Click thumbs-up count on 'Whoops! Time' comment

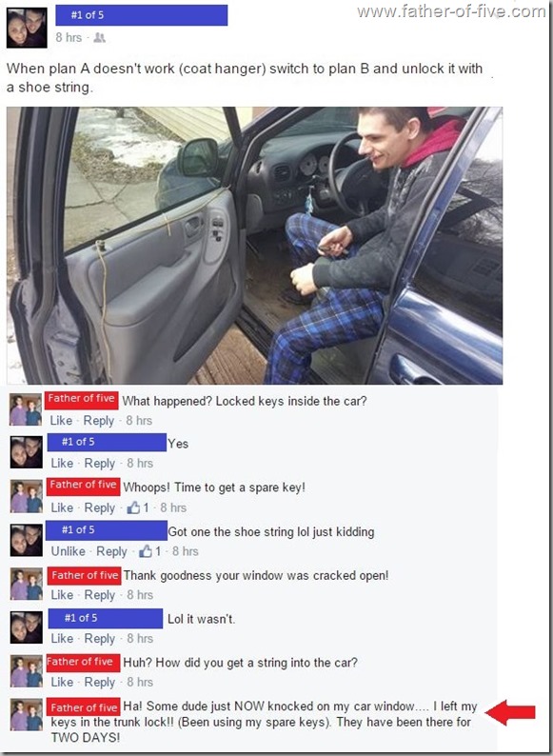[138, 507]
